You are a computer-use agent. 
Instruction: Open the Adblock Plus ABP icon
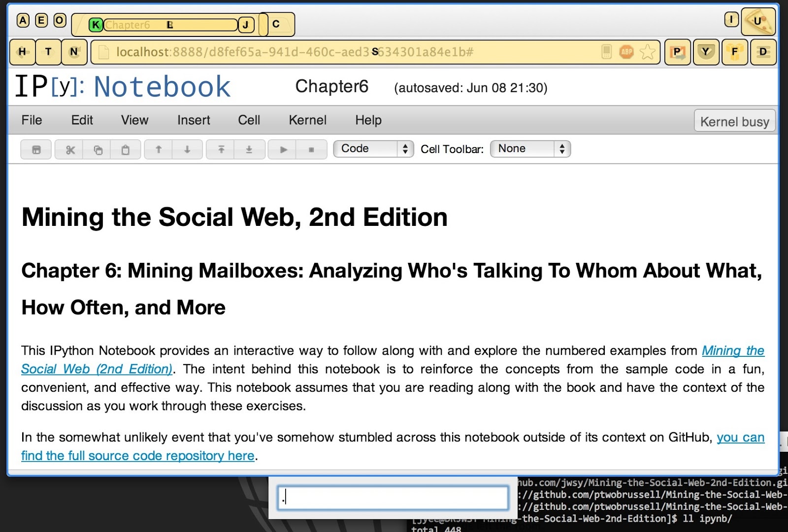(626, 52)
